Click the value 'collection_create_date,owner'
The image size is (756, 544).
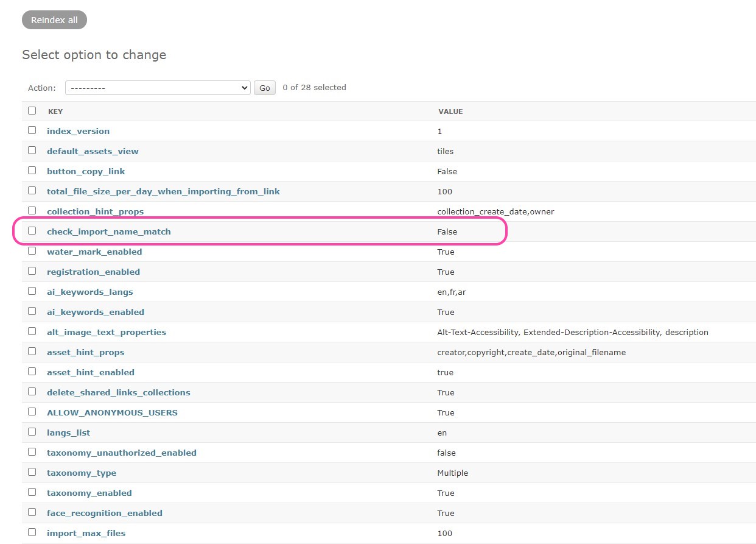(x=495, y=211)
